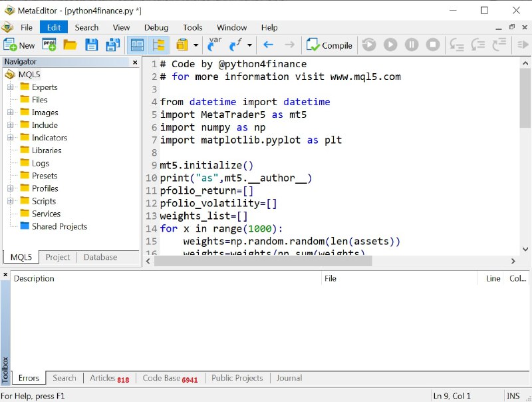Screen dimensions: 532x402
Task: Open the Help menu
Action: [x=269, y=27]
